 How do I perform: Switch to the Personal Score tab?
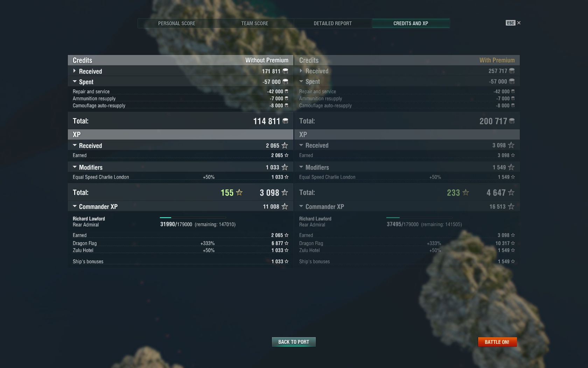(x=177, y=23)
